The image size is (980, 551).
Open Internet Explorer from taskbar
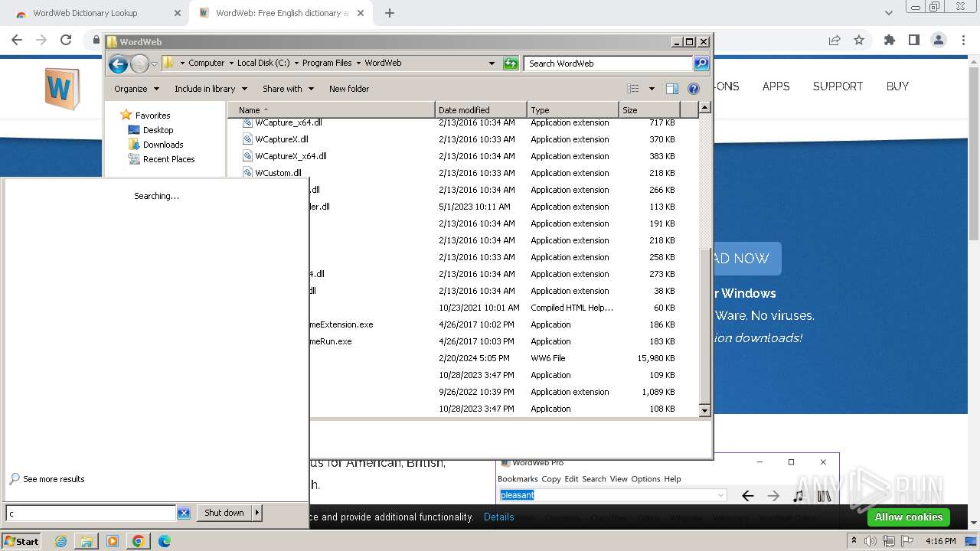click(61, 541)
